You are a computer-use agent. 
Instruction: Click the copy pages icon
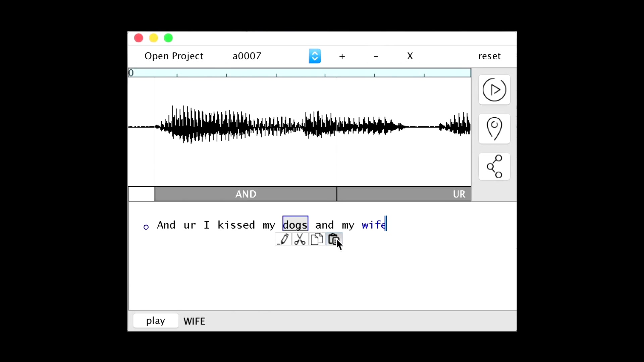click(x=317, y=239)
